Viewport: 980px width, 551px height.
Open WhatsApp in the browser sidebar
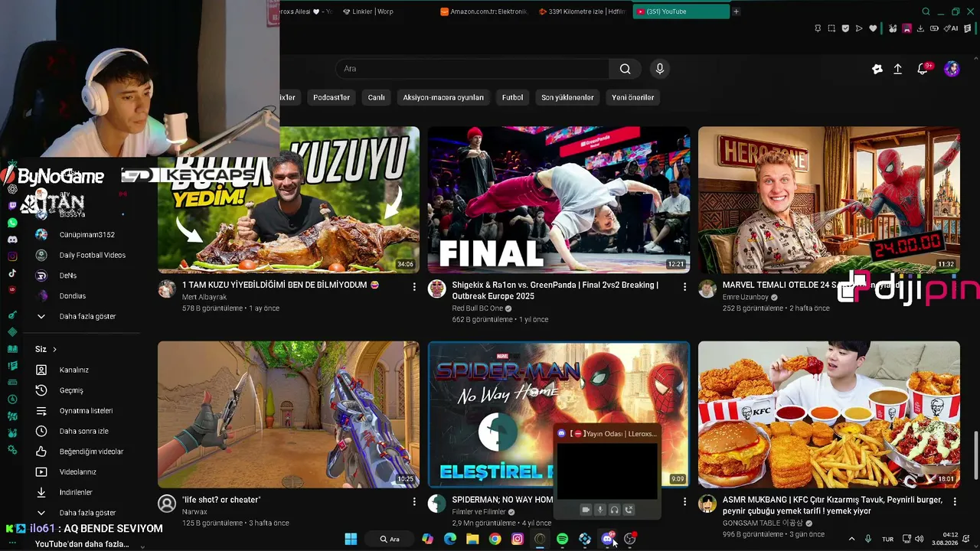tap(12, 223)
